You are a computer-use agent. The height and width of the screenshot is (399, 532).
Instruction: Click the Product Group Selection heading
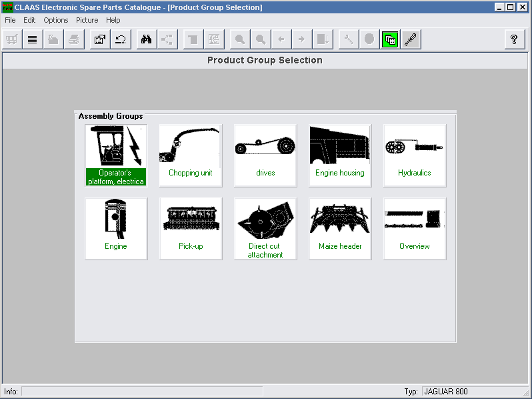pos(265,60)
